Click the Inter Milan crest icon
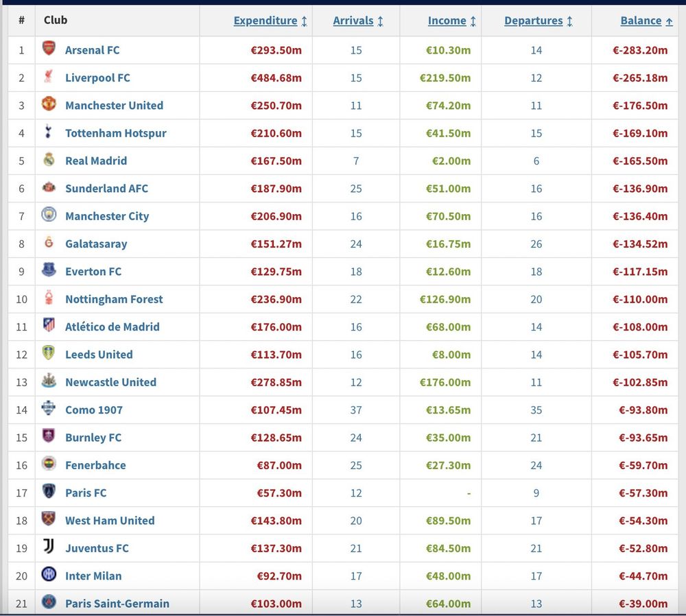Image resolution: width=686 pixels, height=616 pixels. [49, 575]
